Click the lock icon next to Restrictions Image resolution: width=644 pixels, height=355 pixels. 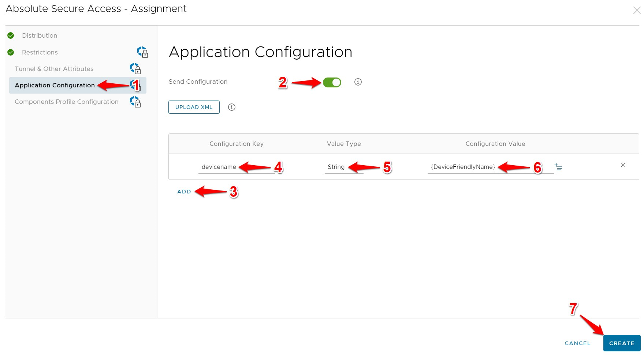click(x=142, y=52)
